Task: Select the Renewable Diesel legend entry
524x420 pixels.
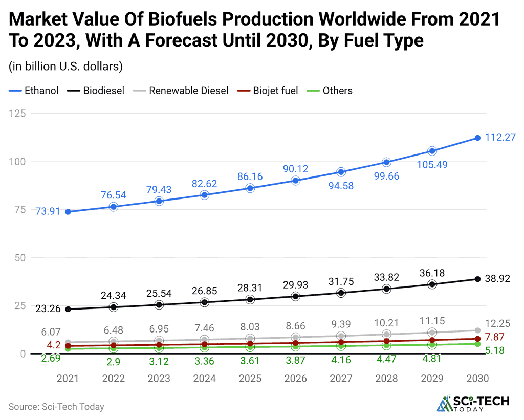Action: click(181, 91)
